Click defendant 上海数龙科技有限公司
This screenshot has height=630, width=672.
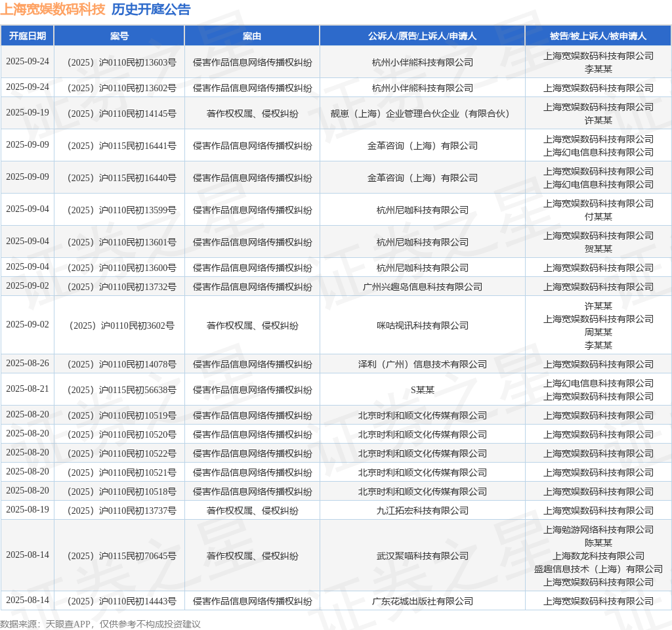[x=598, y=556]
